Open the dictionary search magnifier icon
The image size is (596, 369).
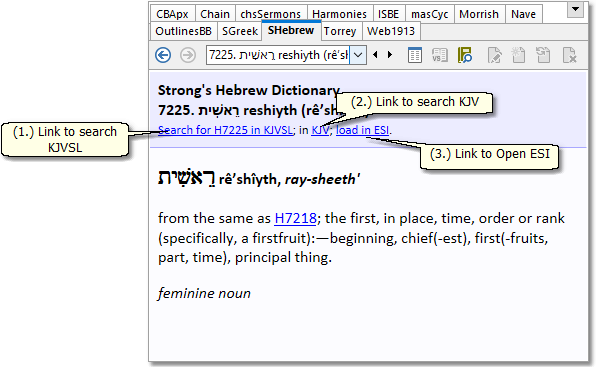465,55
